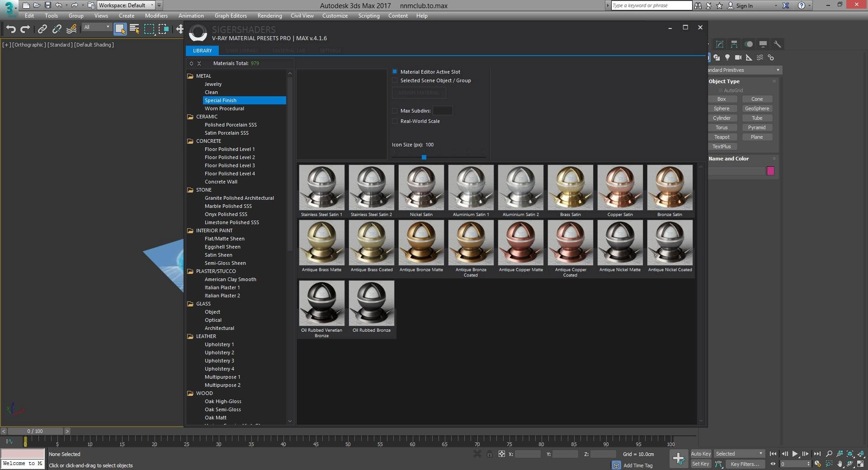
Task: Select Lights category bulb icon
Action: pos(727,57)
